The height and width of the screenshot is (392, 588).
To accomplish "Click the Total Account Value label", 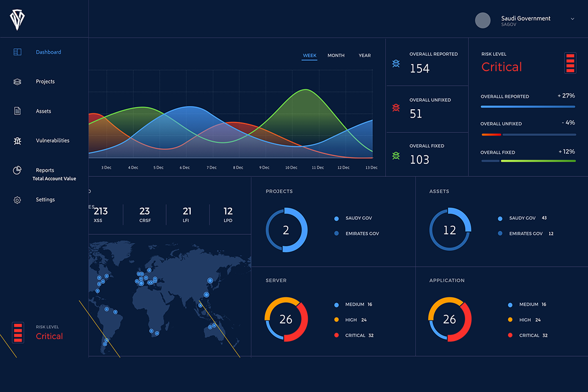I will click(54, 179).
